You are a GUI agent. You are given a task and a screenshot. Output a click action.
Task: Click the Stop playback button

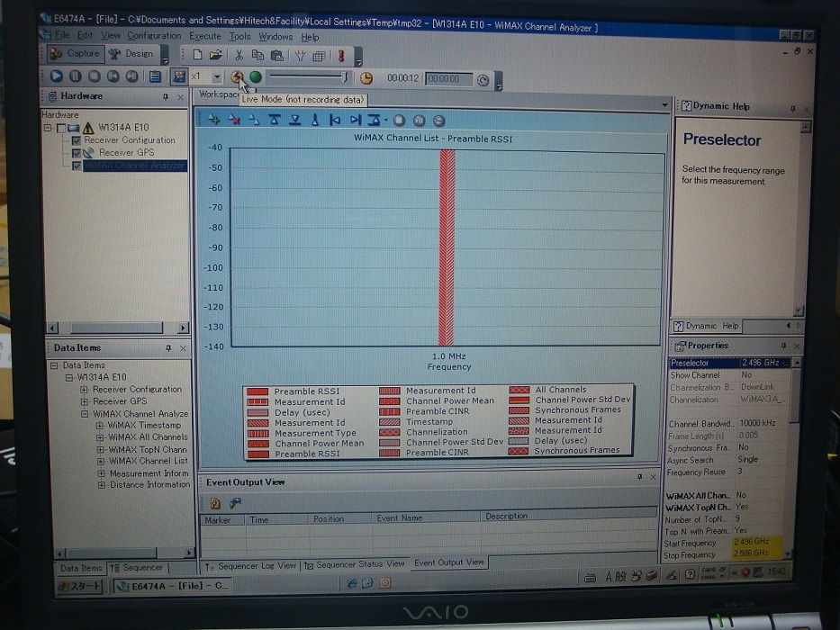tap(95, 76)
